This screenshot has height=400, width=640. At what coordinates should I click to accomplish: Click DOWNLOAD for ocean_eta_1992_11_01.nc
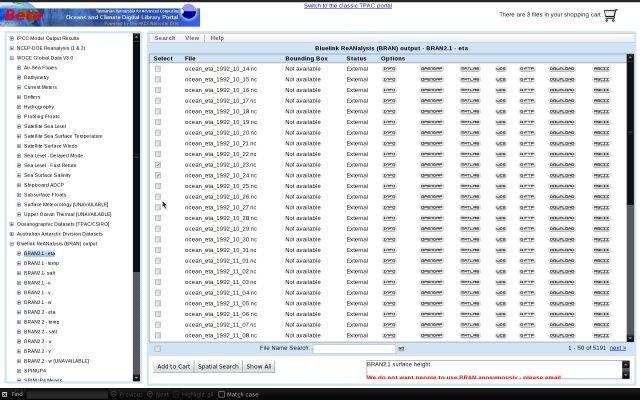coord(562,261)
